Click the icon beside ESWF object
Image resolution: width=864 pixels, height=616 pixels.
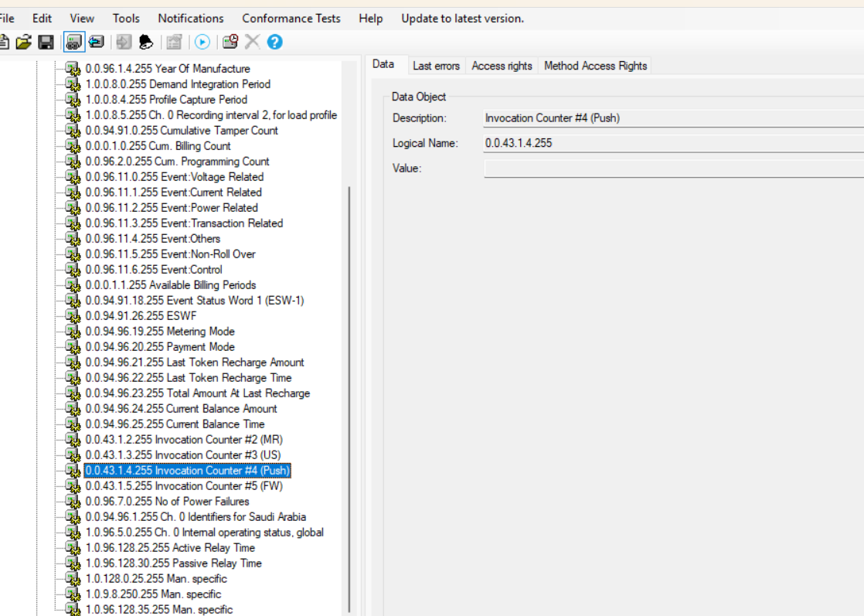tap(73, 315)
